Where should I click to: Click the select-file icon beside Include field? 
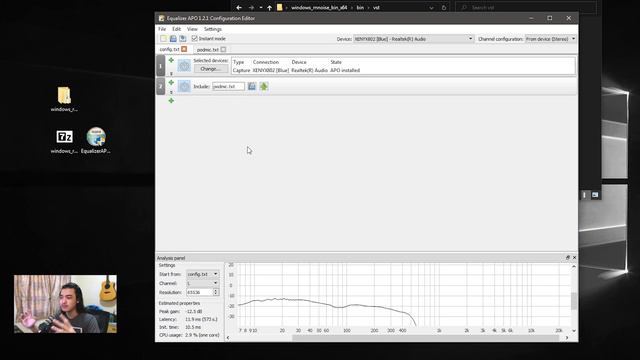[x=252, y=87]
